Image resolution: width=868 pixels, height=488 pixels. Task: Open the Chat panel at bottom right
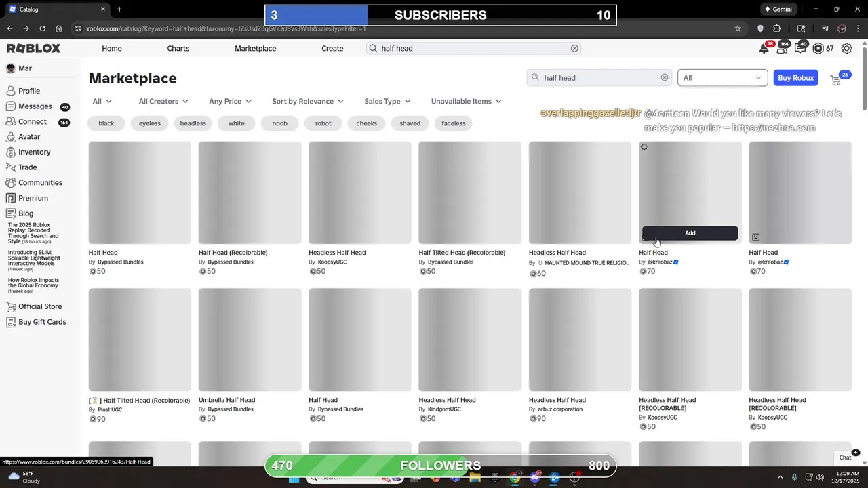click(845, 457)
